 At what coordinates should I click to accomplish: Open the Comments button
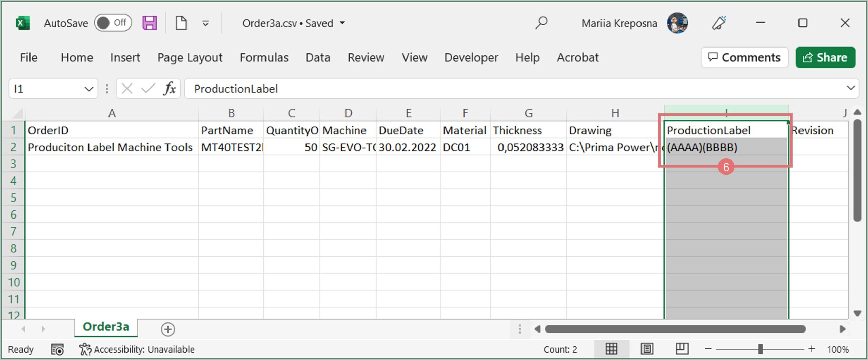click(744, 58)
